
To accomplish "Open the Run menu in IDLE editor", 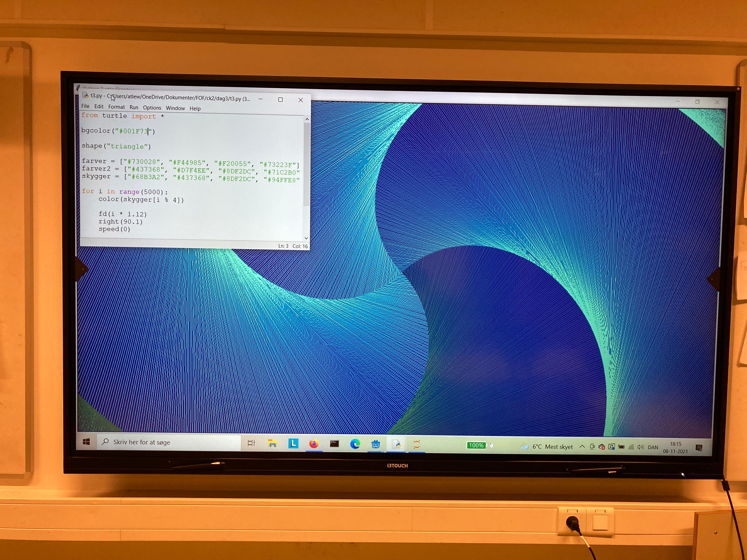I will (134, 107).
